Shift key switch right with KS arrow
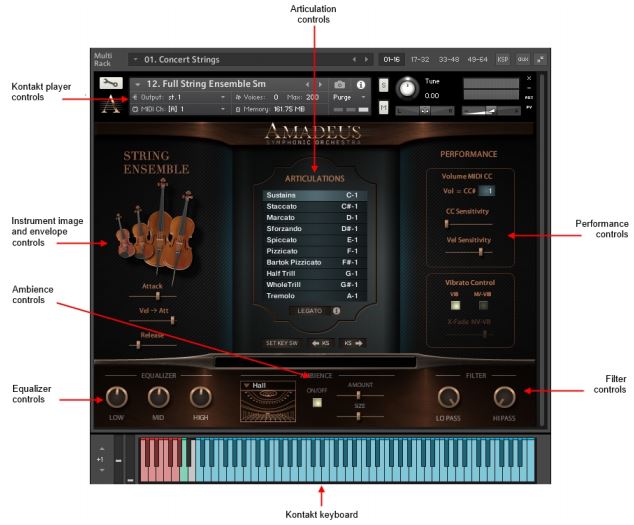This screenshot has height=525, width=634. pyautogui.click(x=353, y=343)
